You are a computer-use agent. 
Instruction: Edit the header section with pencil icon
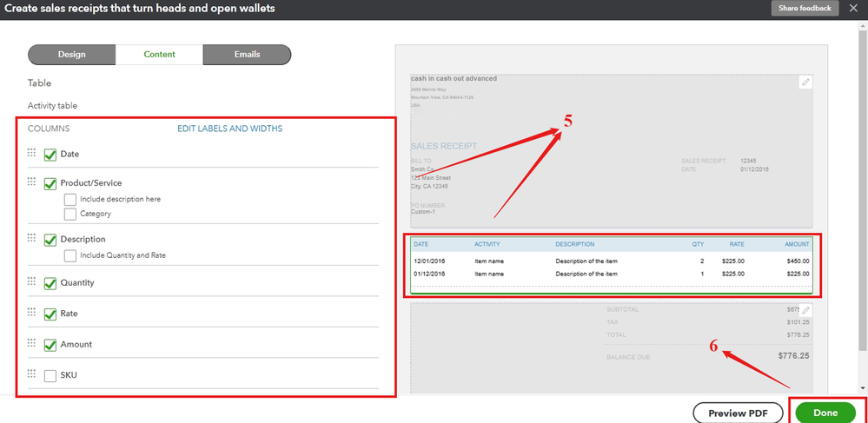805,82
